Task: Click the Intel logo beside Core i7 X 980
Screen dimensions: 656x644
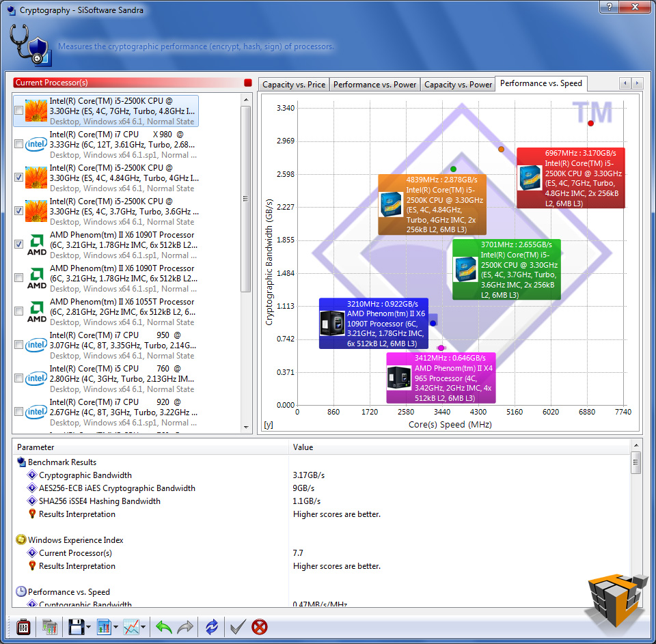Action: [x=36, y=144]
